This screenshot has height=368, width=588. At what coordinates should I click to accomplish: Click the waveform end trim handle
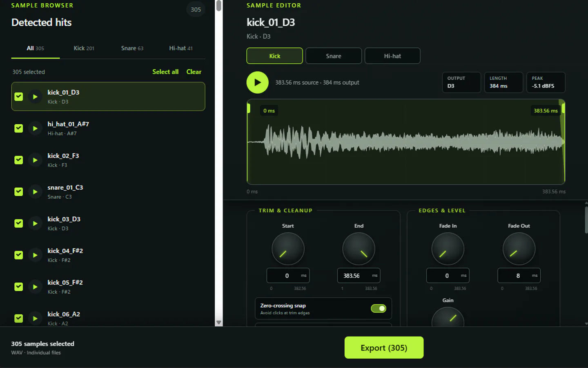563,108
